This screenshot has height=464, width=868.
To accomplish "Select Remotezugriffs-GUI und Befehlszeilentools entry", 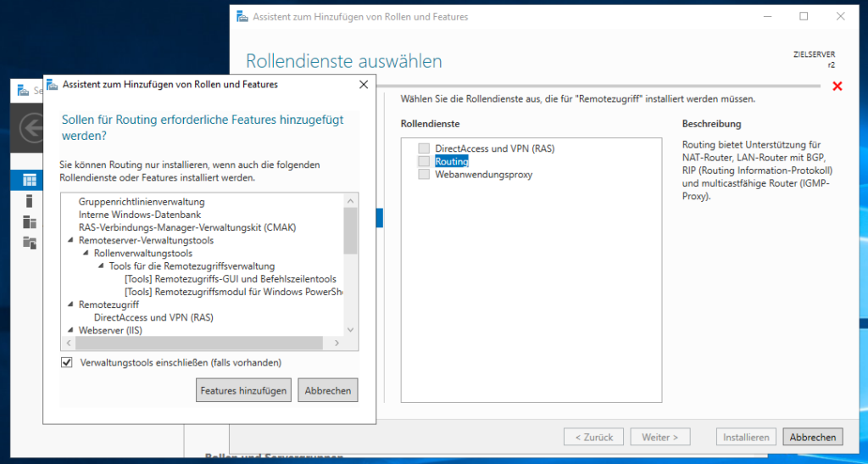I will tap(231, 279).
